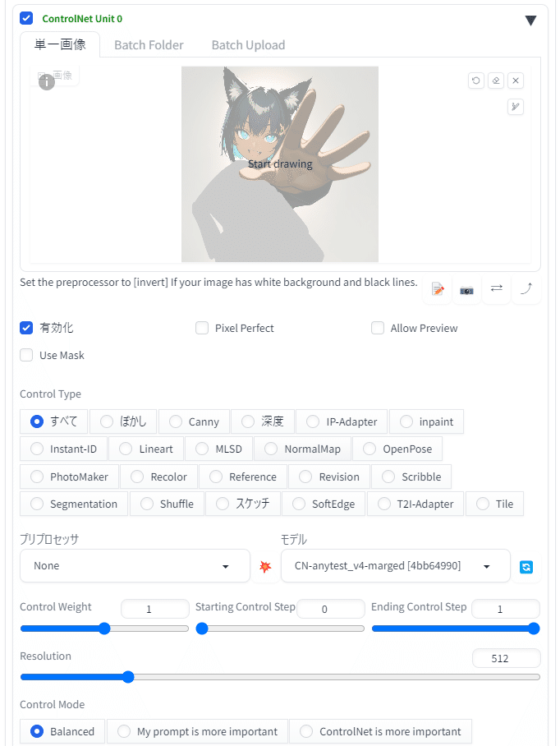The width and height of the screenshot is (560, 746).
Task: Refresh the model list with blue icon
Action: [526, 567]
